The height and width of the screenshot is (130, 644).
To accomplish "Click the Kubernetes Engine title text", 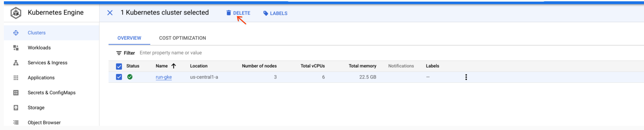I will [x=56, y=12].
